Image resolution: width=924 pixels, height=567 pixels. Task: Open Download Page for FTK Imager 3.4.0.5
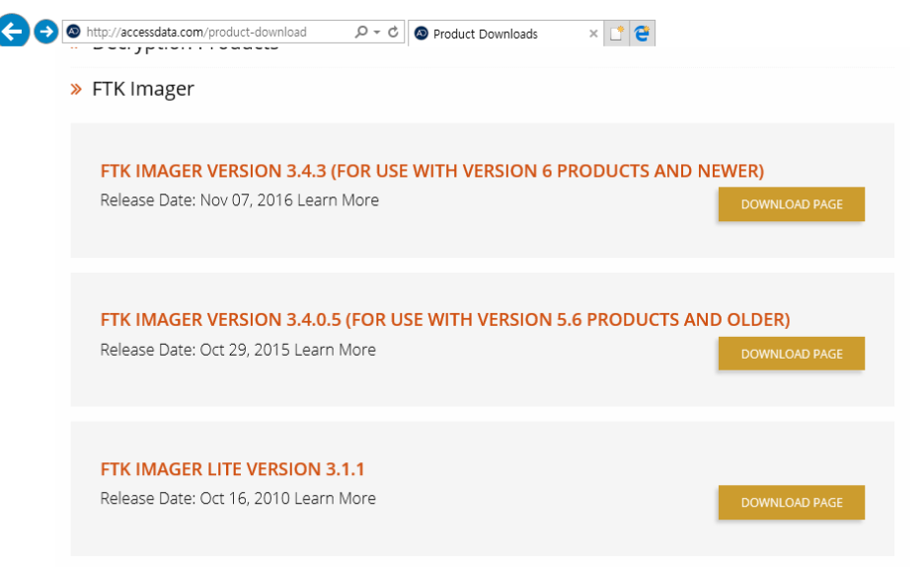(x=791, y=354)
